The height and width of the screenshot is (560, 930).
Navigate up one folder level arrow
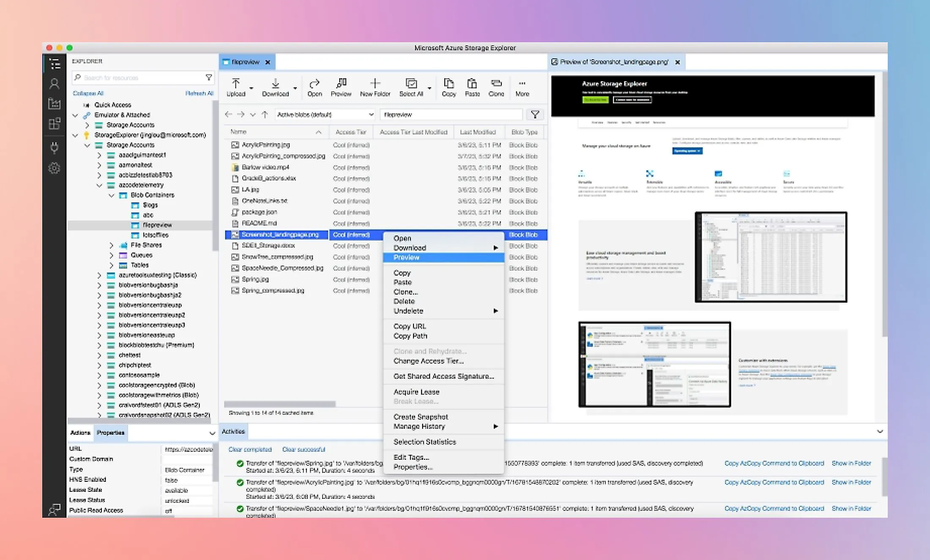[265, 115]
